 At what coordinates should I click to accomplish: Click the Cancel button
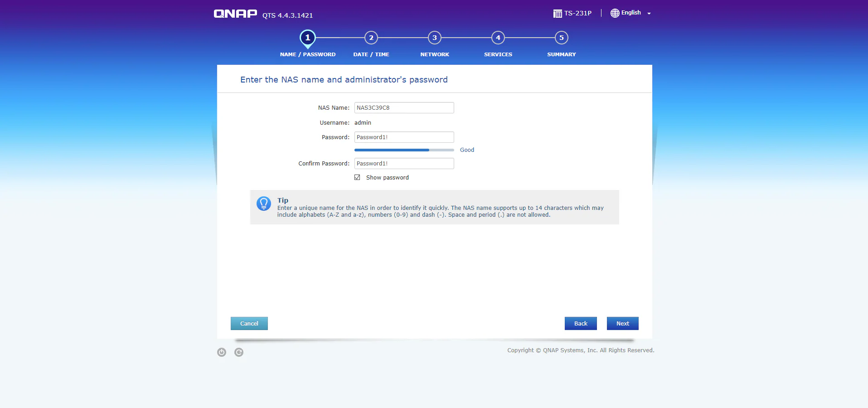(x=249, y=323)
